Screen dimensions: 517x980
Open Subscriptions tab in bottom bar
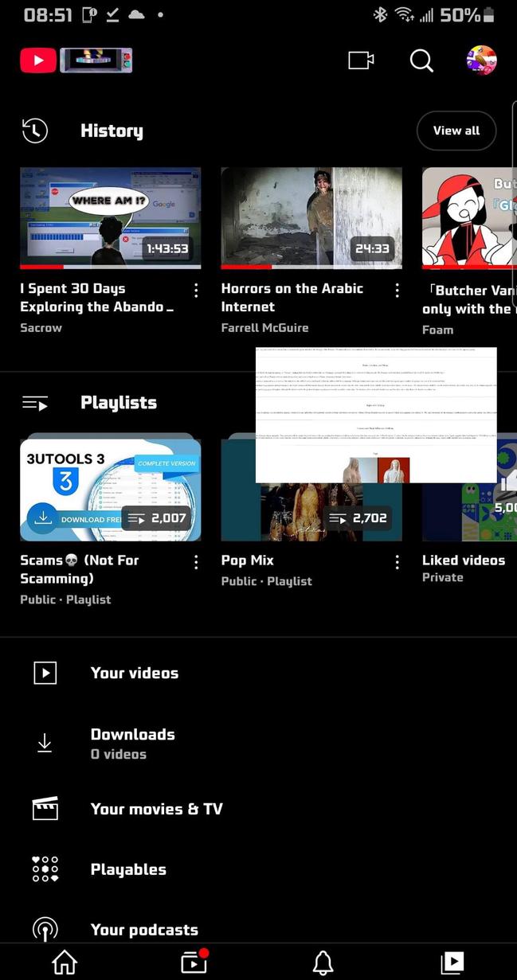[194, 962]
